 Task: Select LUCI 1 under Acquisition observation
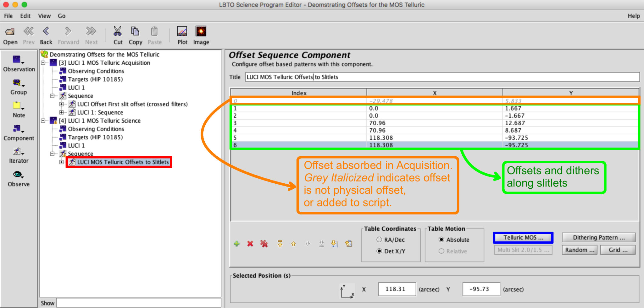(x=76, y=88)
